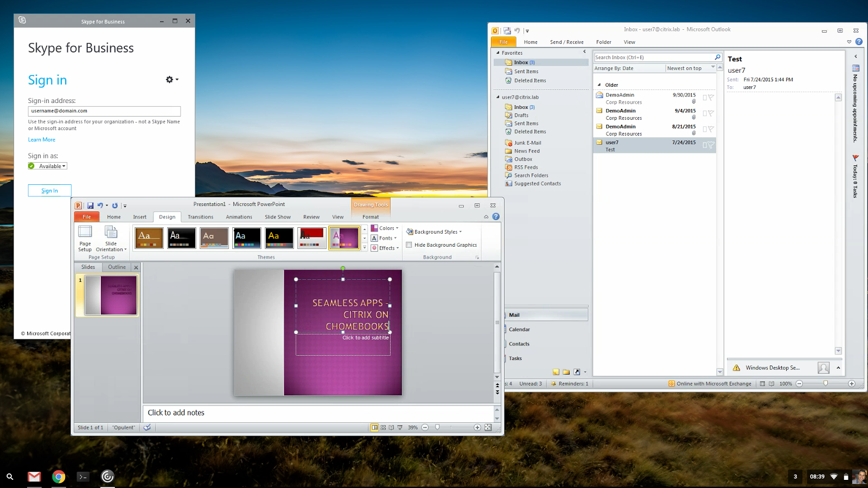Switch to Slide Sorter view icon
868x488 pixels.
tap(383, 427)
